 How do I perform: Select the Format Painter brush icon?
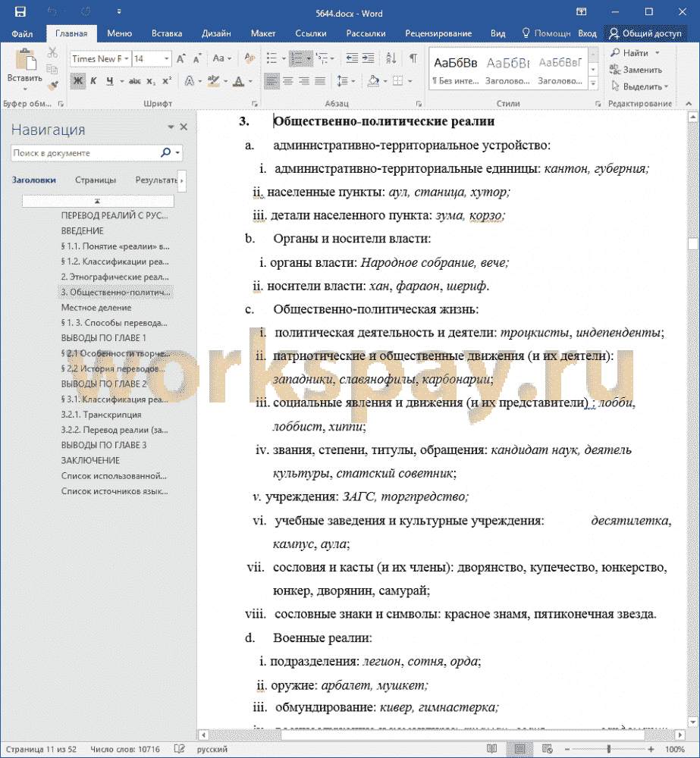click(x=52, y=86)
